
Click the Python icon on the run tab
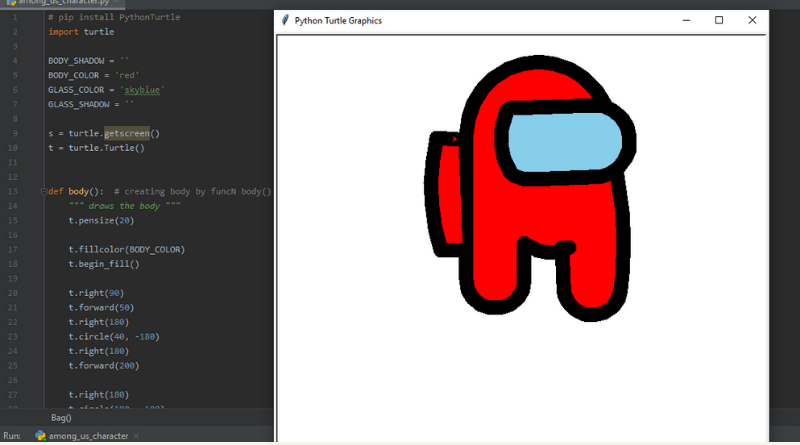[x=40, y=436]
